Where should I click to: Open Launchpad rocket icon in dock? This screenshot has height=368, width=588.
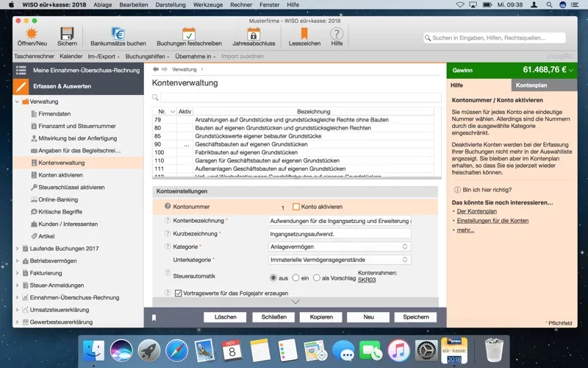point(149,350)
